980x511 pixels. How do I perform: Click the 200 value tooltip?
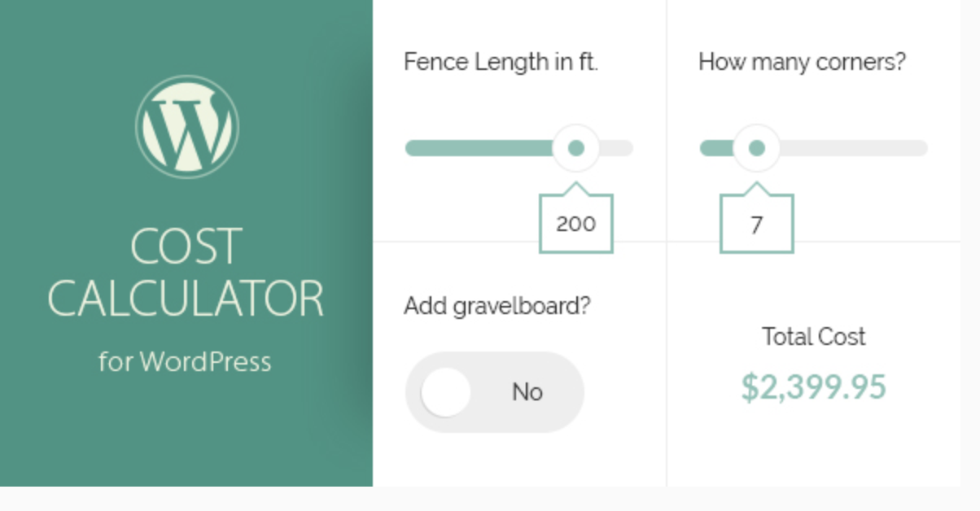575,224
